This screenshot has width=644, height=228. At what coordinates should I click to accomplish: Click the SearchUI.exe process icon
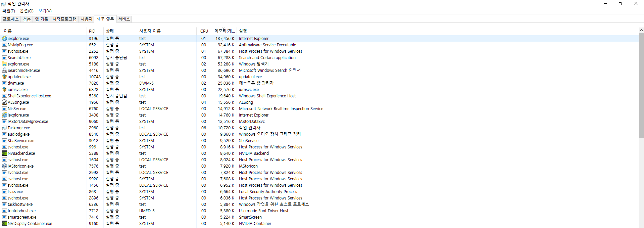(x=4, y=58)
